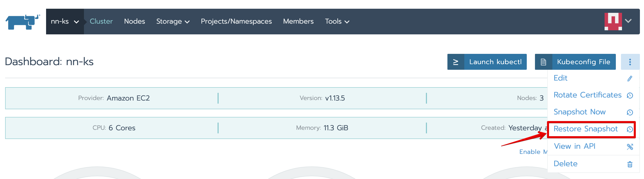Open the user menu chevron
644x179 pixels.
628,21
